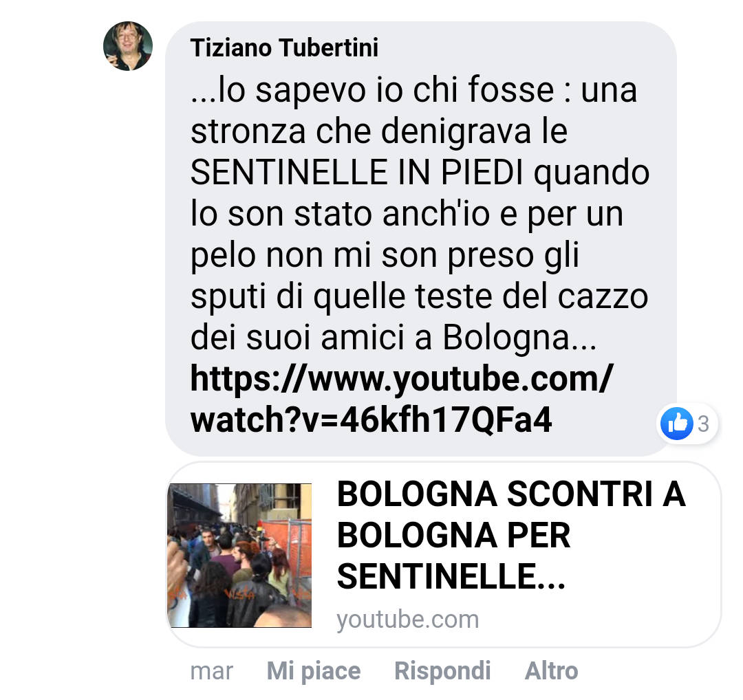Open the Bologna crowd video thumbnail

click(240, 556)
